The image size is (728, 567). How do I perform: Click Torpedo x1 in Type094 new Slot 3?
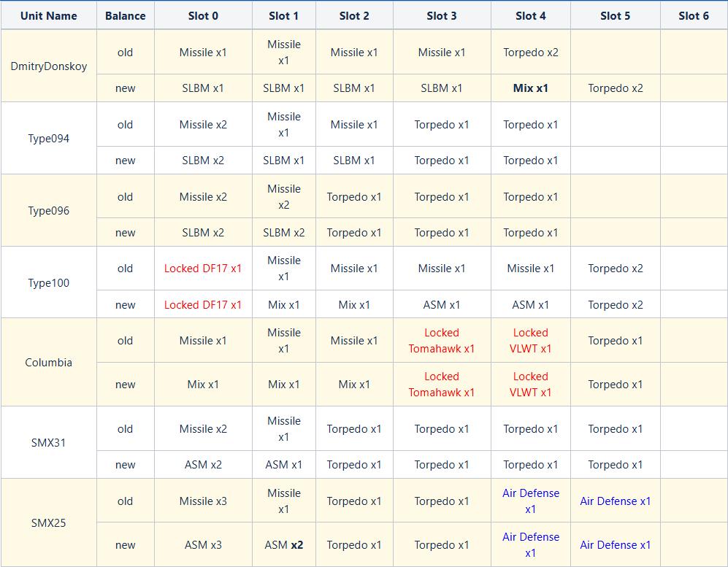pos(442,161)
